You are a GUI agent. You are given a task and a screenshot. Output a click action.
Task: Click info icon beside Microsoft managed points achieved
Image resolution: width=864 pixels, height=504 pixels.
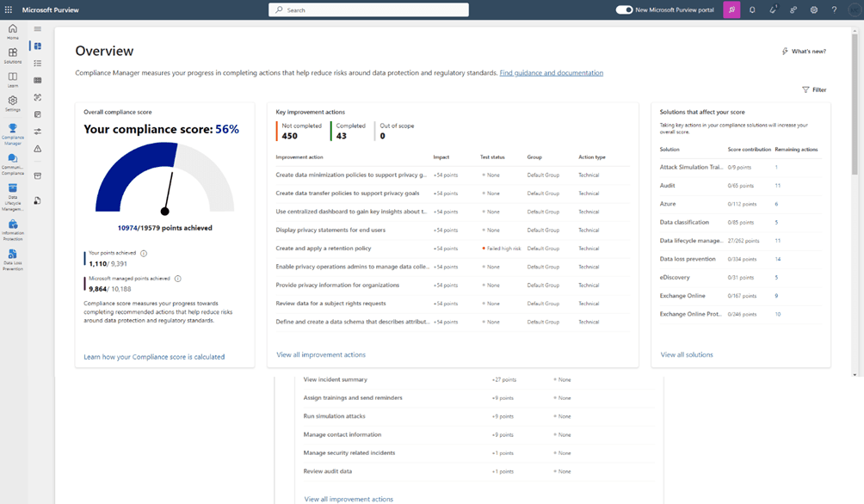click(x=178, y=279)
